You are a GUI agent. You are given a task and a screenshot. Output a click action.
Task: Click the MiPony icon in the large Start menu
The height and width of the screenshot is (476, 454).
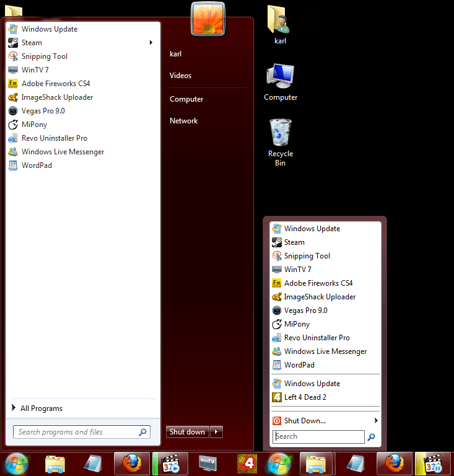tap(13, 125)
